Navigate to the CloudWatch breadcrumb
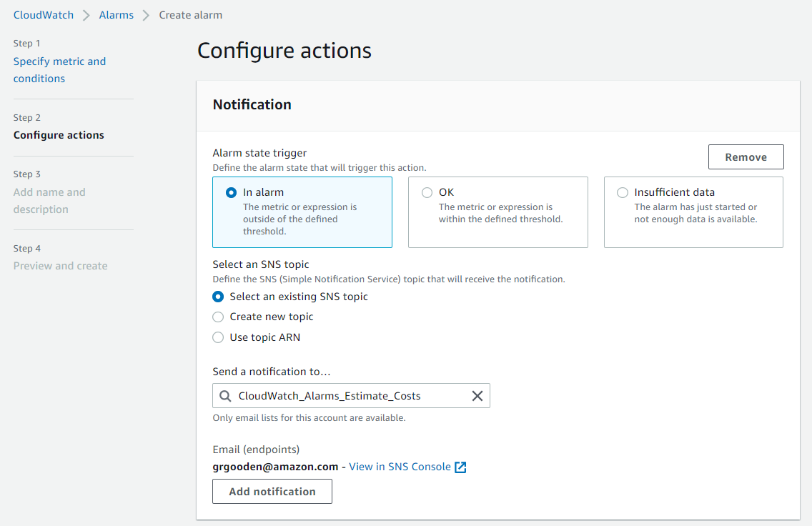Screen dimensions: 812x526 (x=43, y=14)
